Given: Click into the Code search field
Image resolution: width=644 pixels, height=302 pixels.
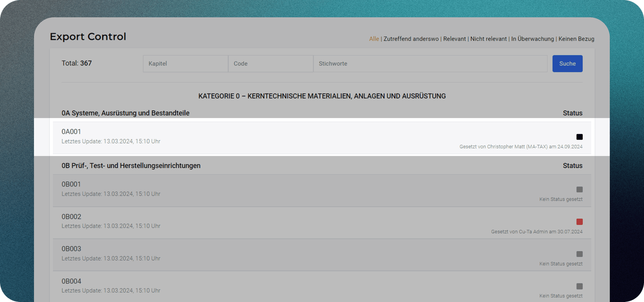Looking at the screenshot, I should [270, 64].
